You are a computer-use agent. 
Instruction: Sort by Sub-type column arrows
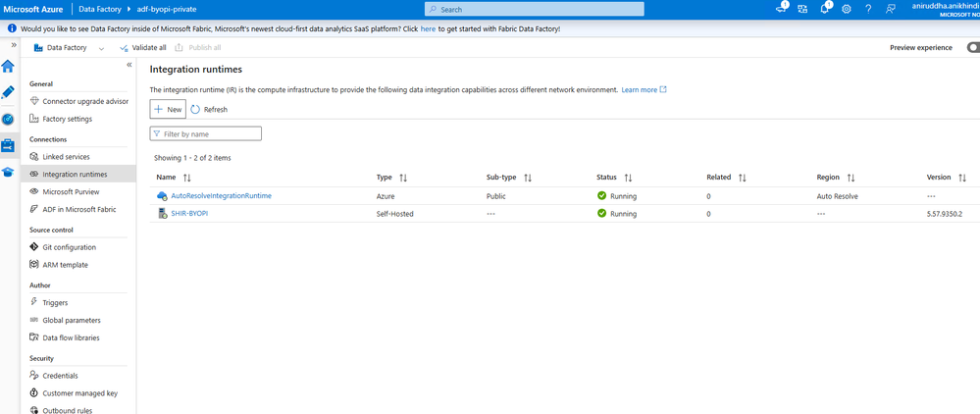coord(528,178)
